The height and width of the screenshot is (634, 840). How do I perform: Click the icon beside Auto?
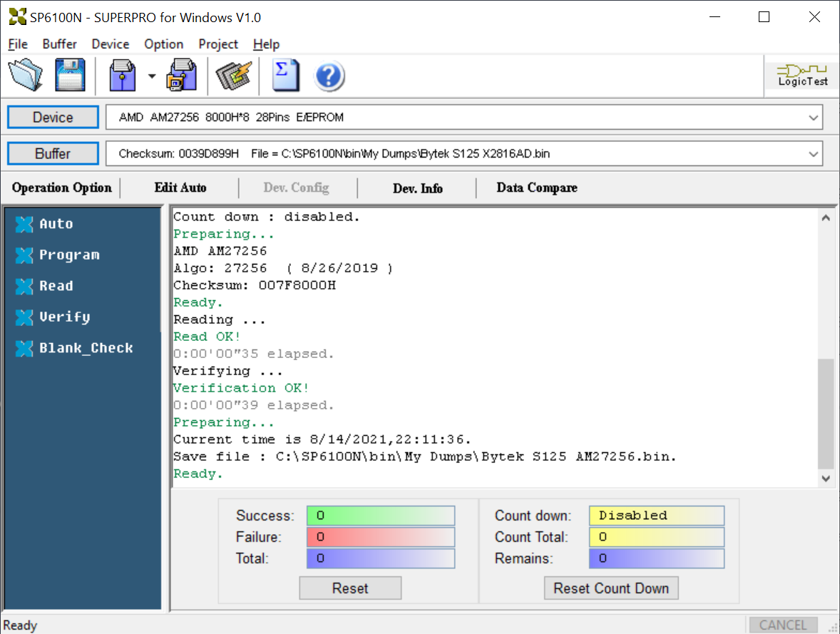[24, 224]
